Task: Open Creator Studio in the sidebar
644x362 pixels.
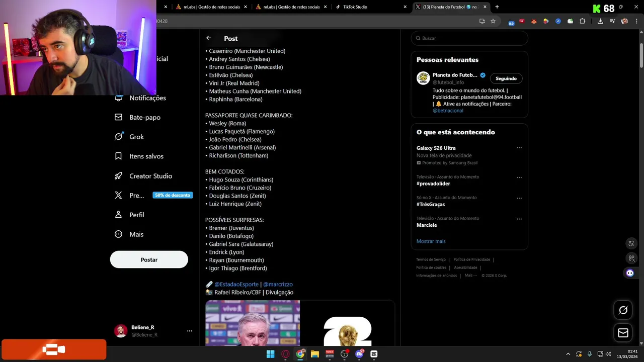Action: [143, 176]
